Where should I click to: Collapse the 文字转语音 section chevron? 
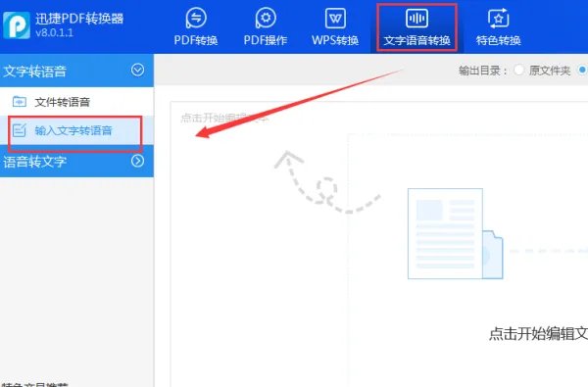[x=137, y=70]
